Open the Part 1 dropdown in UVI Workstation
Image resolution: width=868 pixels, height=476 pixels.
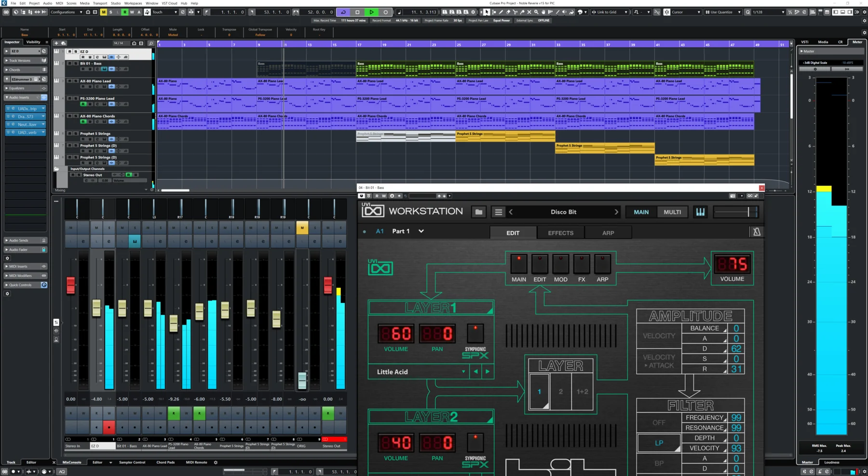click(x=420, y=231)
